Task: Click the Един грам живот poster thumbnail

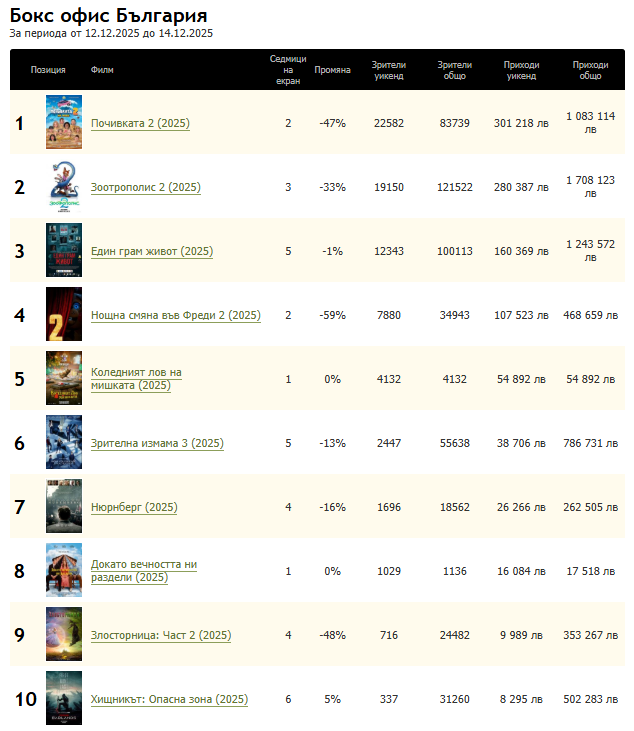Action: coord(64,251)
